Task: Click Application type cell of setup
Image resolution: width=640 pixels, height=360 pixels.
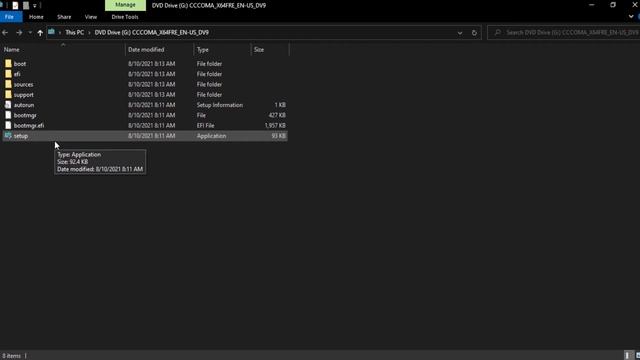Action: (x=211, y=136)
